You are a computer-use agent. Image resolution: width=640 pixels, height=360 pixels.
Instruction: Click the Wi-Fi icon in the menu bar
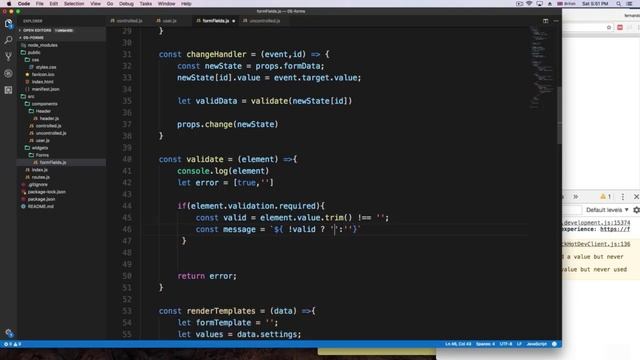529,4
